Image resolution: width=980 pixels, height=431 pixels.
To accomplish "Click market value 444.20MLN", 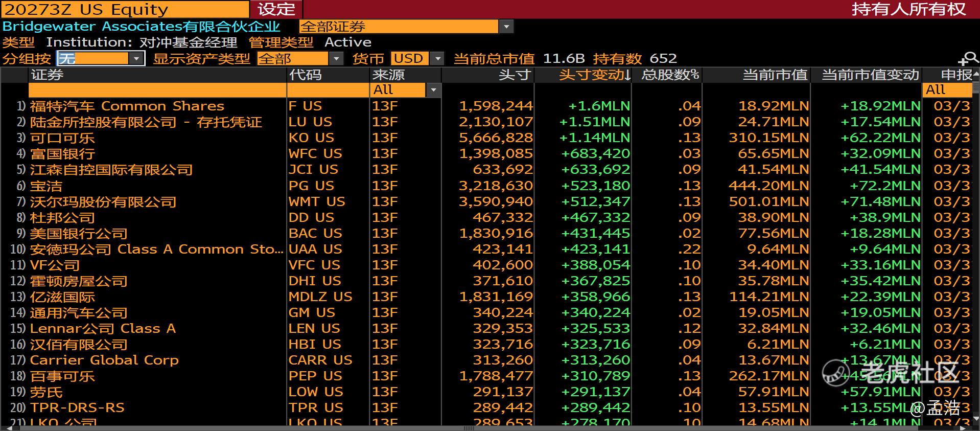I will (x=769, y=186).
